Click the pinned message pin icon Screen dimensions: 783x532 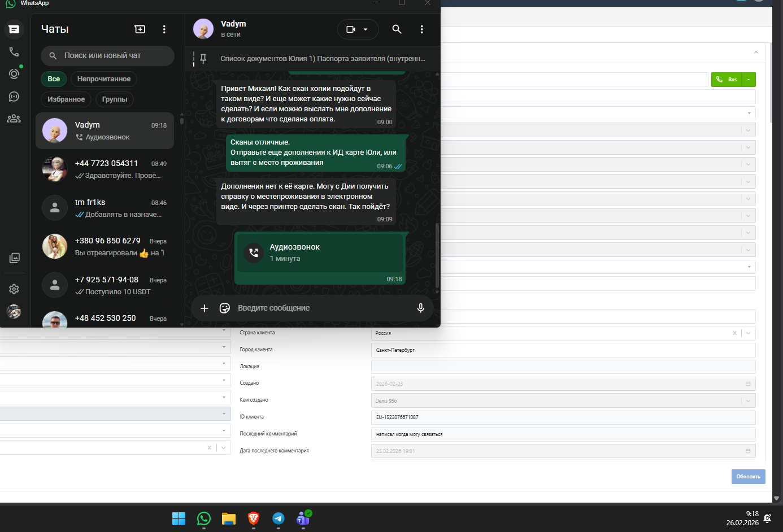(x=203, y=59)
